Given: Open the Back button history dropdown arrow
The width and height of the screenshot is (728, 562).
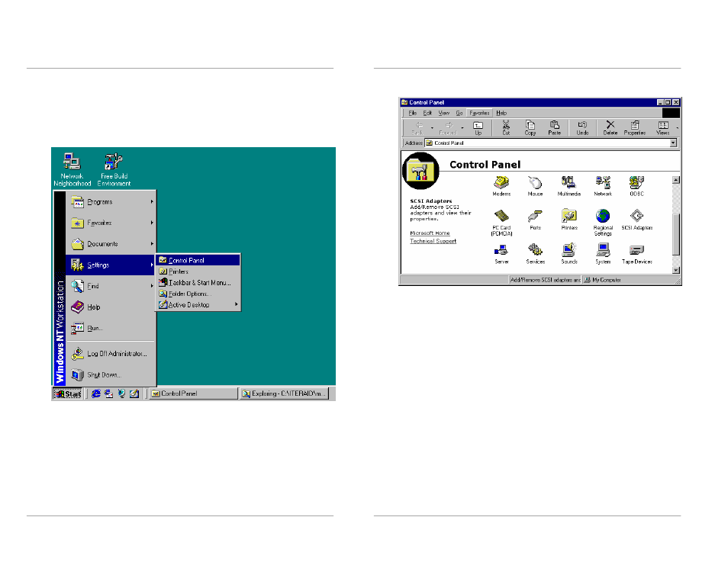Looking at the screenshot, I should (x=432, y=128).
